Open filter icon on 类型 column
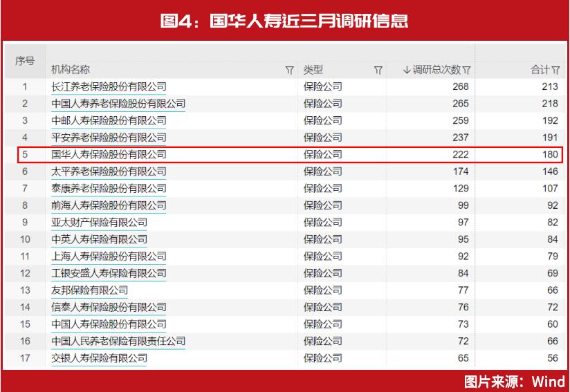Screen dimensions: 570x392 [378, 70]
